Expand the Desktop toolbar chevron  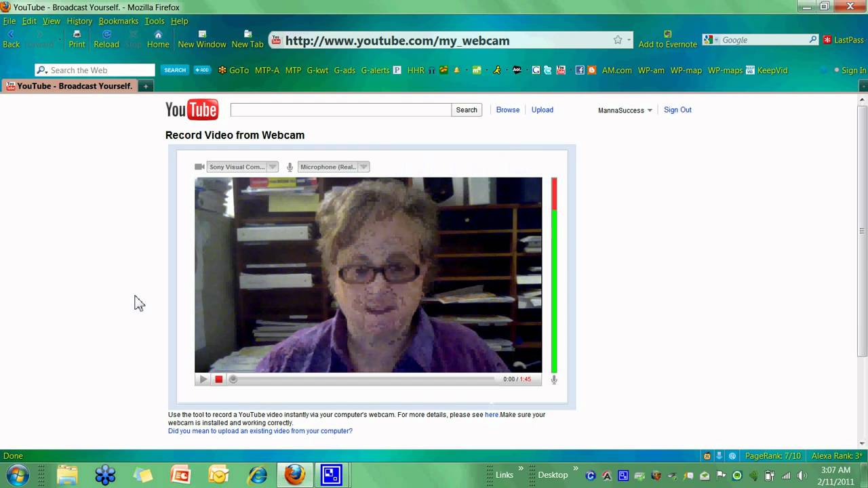576,468
